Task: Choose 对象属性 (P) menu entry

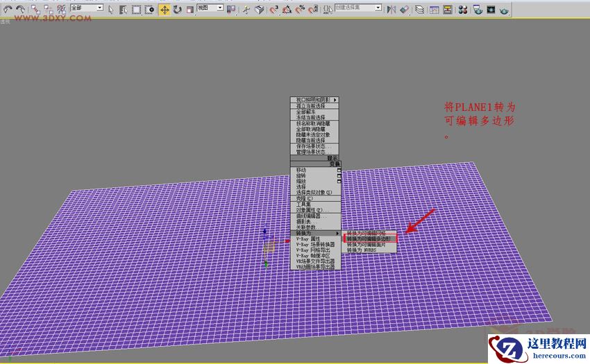Action: pos(315,210)
